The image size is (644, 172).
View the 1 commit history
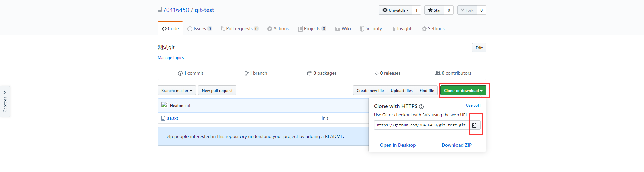(x=191, y=73)
